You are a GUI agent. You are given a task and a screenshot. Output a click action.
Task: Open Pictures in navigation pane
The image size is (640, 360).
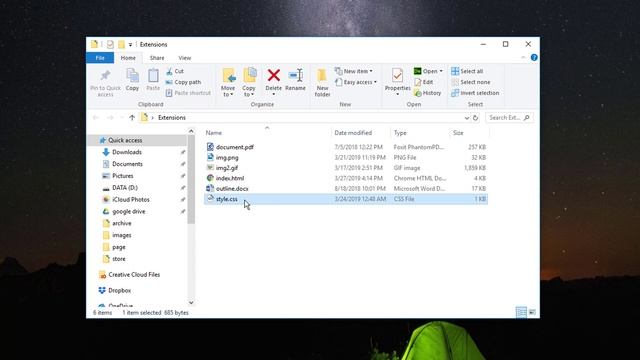[x=122, y=176]
